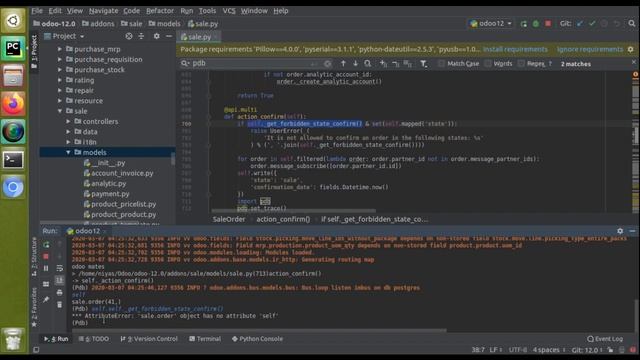
Task: Open product_pricelist.py in project tree
Action: [123, 204]
